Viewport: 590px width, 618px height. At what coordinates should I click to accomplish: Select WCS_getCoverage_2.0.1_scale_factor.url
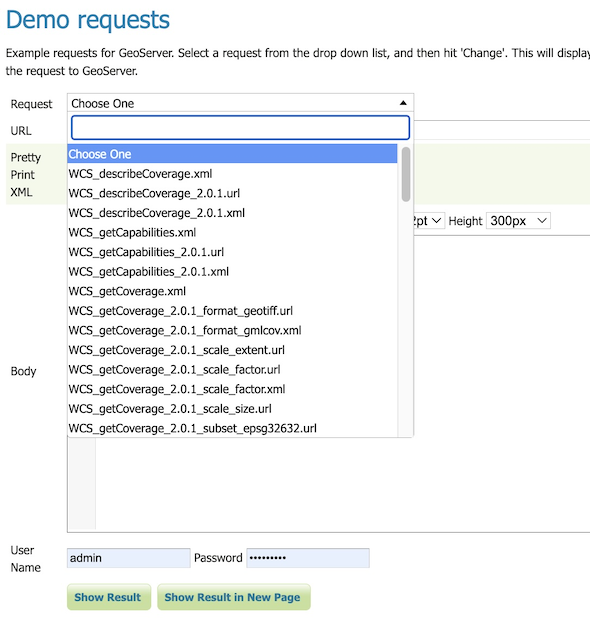point(232,370)
